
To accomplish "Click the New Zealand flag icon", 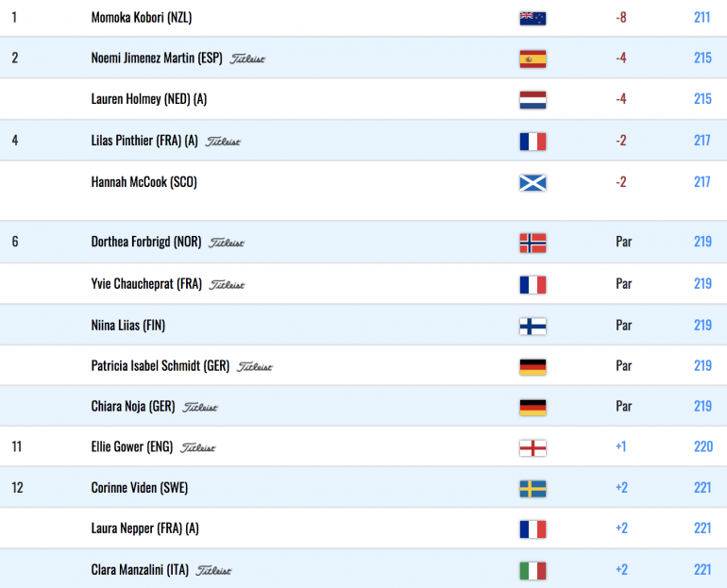I will click(x=533, y=18).
